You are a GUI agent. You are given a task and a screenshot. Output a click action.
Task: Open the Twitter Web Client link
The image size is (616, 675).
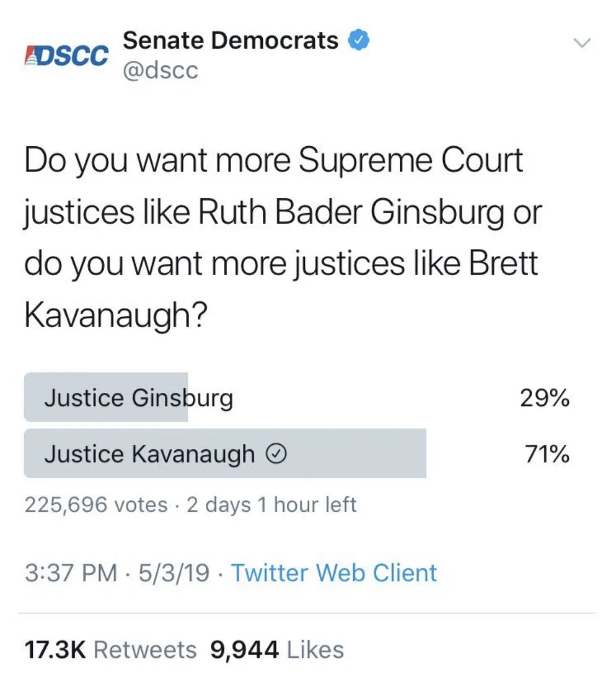click(x=334, y=573)
